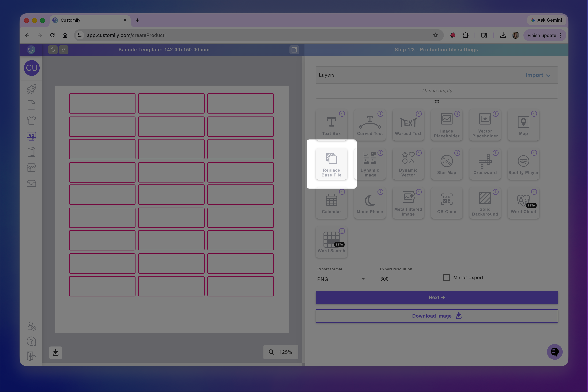The image size is (588, 392).
Task: Reload the page
Action: coord(52,35)
